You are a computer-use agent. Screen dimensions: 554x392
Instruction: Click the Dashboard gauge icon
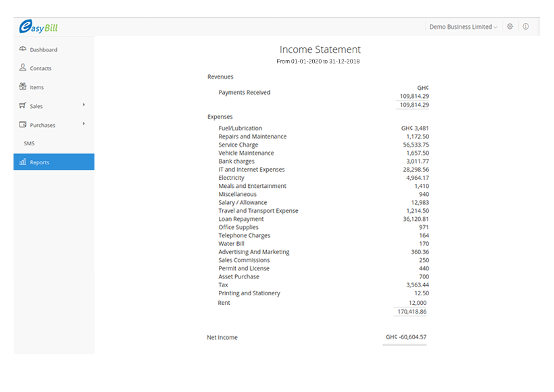click(23, 49)
